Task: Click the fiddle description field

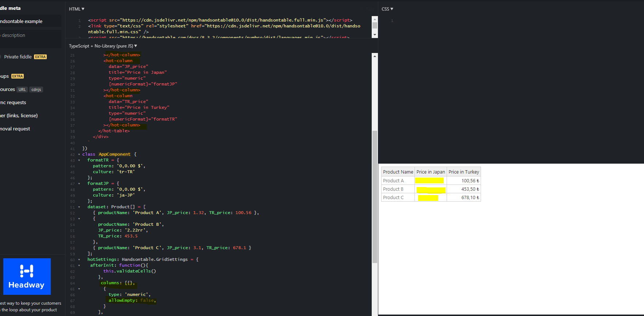Action: [31, 38]
